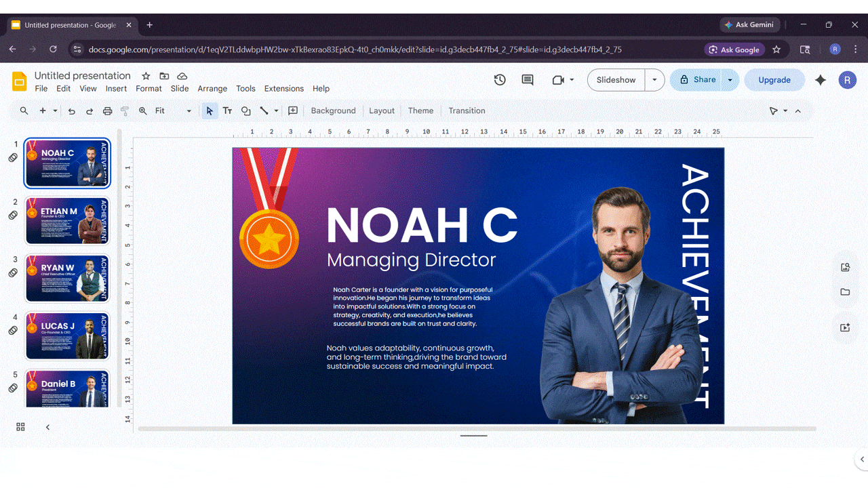Open the Arrange menu

(x=212, y=88)
